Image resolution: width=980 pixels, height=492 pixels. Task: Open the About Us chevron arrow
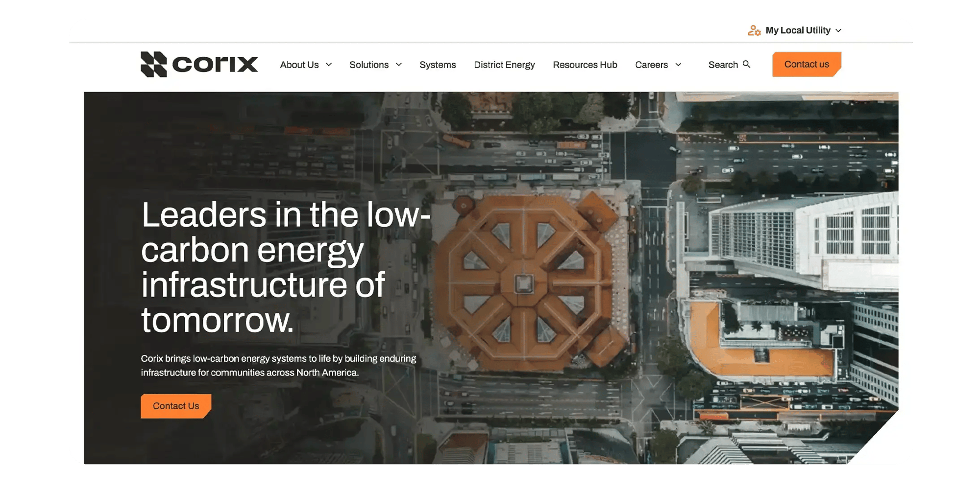[x=329, y=65]
